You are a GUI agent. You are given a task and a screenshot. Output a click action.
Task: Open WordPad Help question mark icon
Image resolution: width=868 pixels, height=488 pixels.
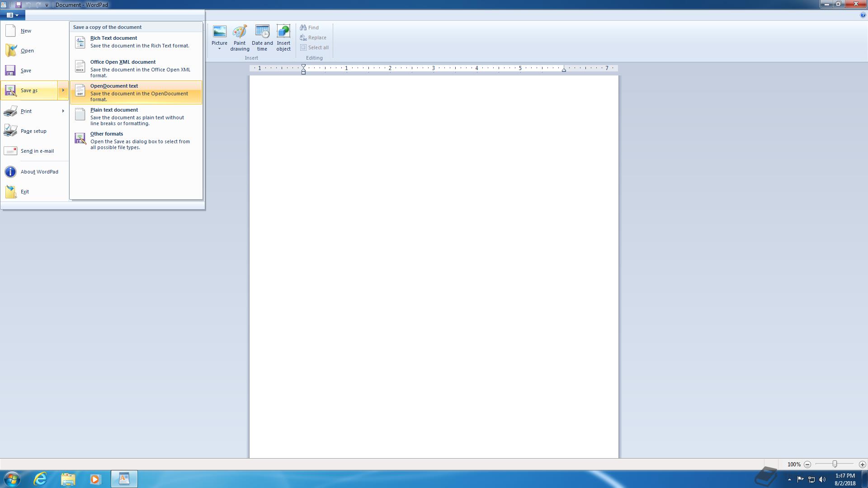coord(863,15)
